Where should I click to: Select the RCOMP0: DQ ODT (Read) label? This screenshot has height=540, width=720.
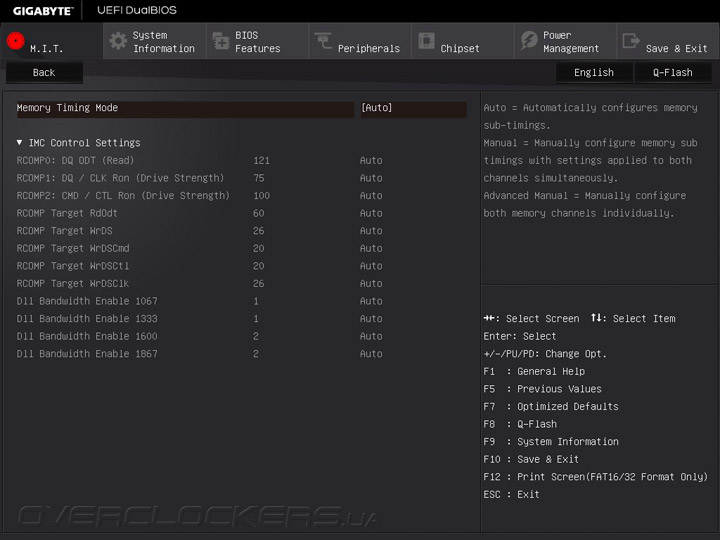[75, 161]
